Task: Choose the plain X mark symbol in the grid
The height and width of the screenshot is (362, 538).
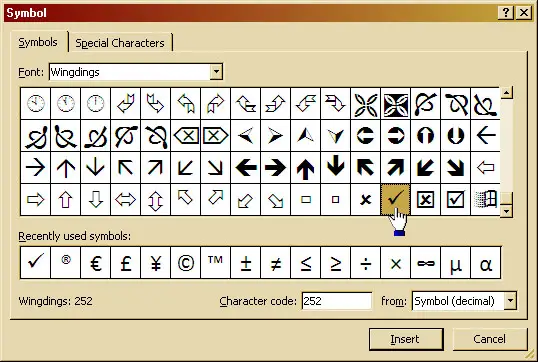Action: click(x=365, y=199)
